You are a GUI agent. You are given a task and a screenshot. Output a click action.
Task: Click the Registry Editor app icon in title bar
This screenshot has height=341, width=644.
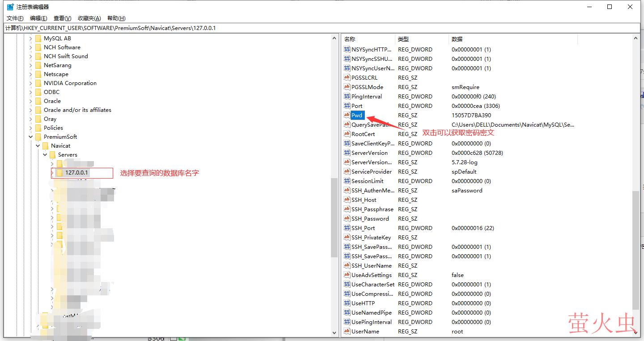click(10, 7)
